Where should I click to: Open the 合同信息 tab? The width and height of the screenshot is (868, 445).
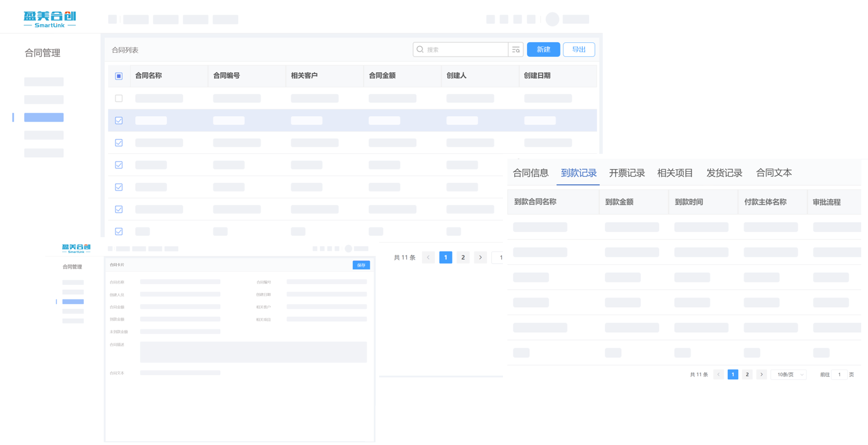tap(531, 173)
